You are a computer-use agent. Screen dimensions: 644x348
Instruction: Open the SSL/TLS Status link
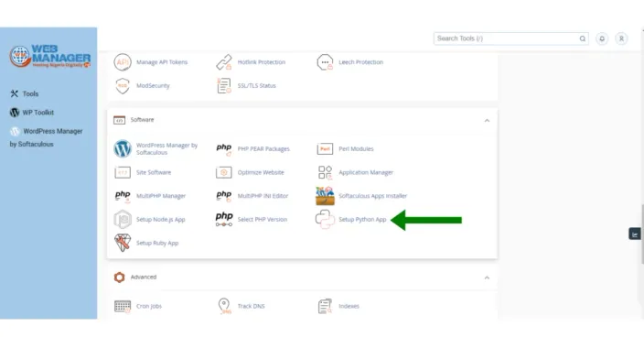tap(257, 85)
